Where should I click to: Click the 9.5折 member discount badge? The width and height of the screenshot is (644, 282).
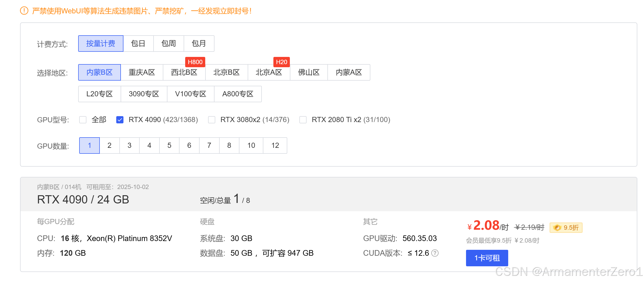tap(566, 228)
